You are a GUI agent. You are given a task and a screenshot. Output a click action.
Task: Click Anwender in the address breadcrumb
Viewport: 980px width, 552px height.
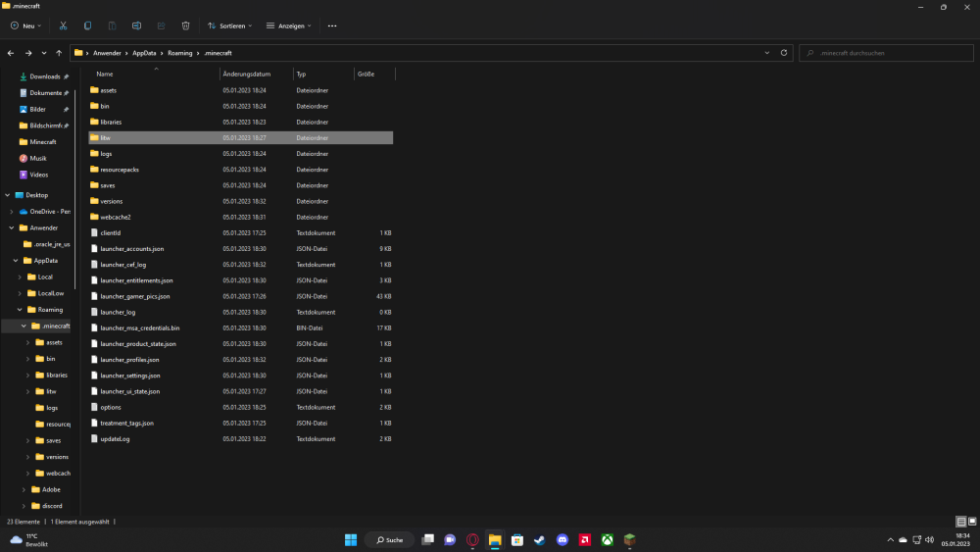pos(107,53)
